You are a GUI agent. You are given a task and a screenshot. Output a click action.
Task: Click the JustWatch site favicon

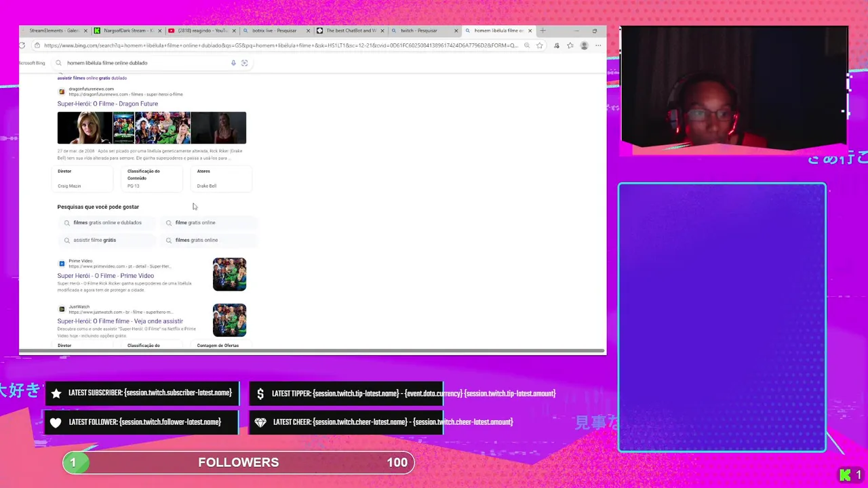(62, 309)
